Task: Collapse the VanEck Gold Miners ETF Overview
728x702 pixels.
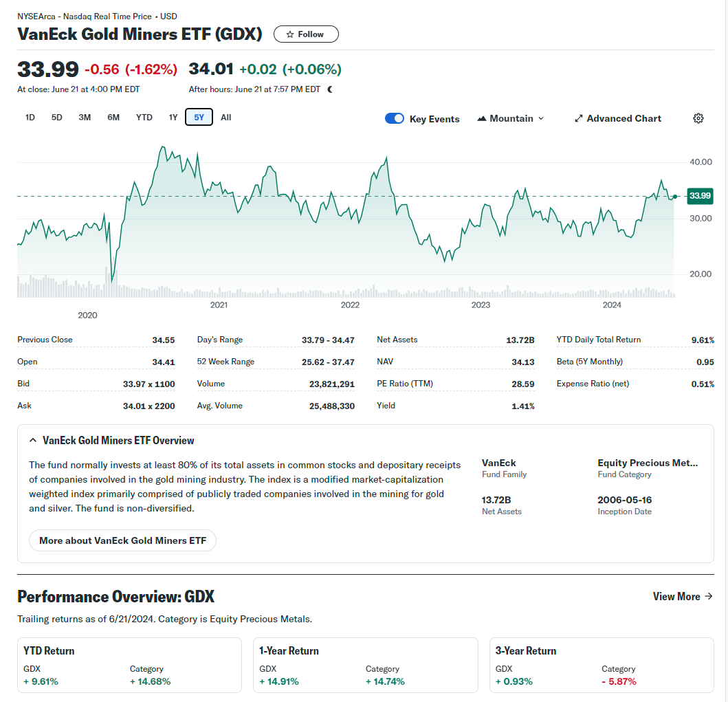Action: pos(33,441)
